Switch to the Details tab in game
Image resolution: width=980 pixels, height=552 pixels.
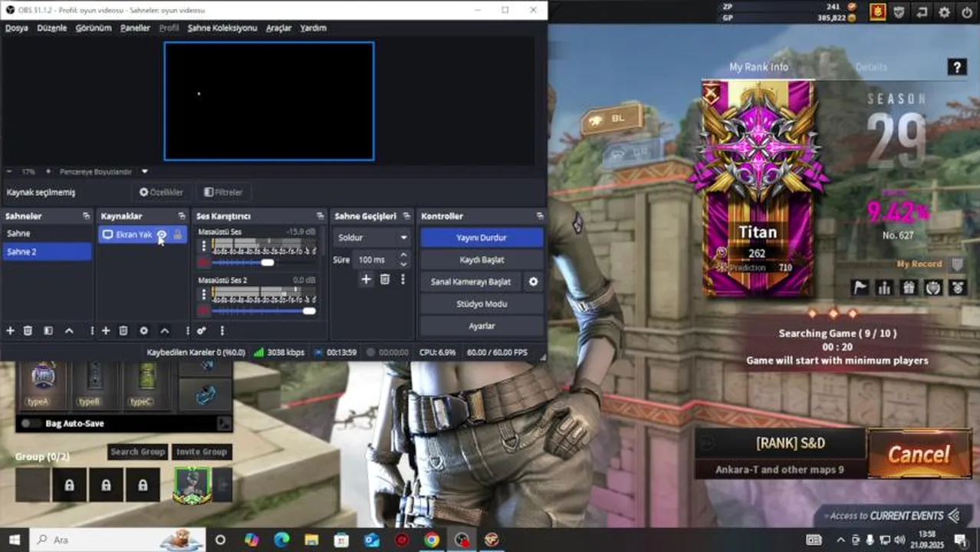871,67
